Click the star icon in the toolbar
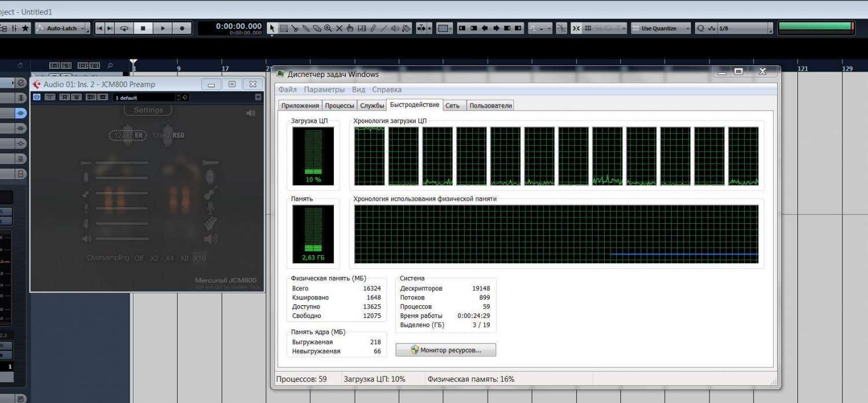Viewport: 868px width, 403px height. [x=25, y=28]
